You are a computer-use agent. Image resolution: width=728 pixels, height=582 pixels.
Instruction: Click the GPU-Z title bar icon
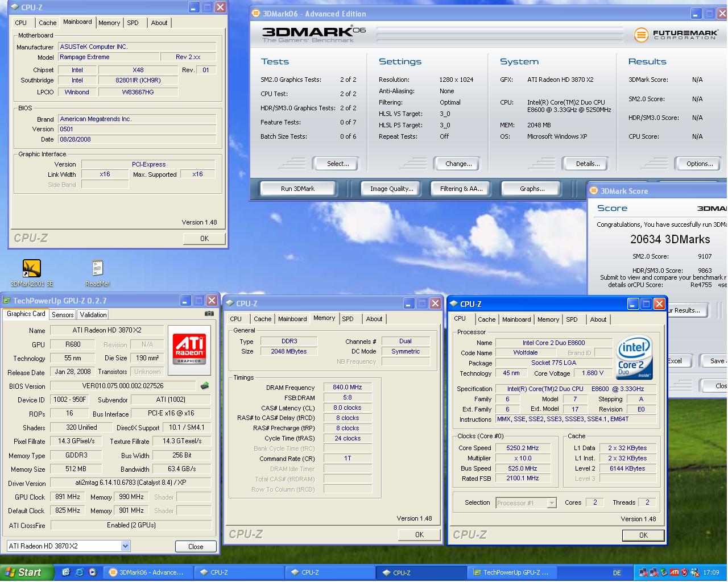click(x=6, y=301)
